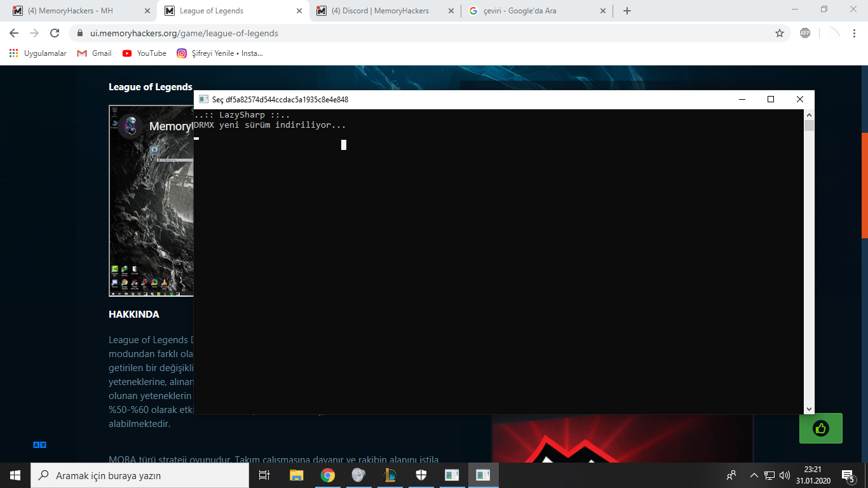Go back in Chrome browser history
The width and height of the screenshot is (868, 488).
[x=14, y=33]
